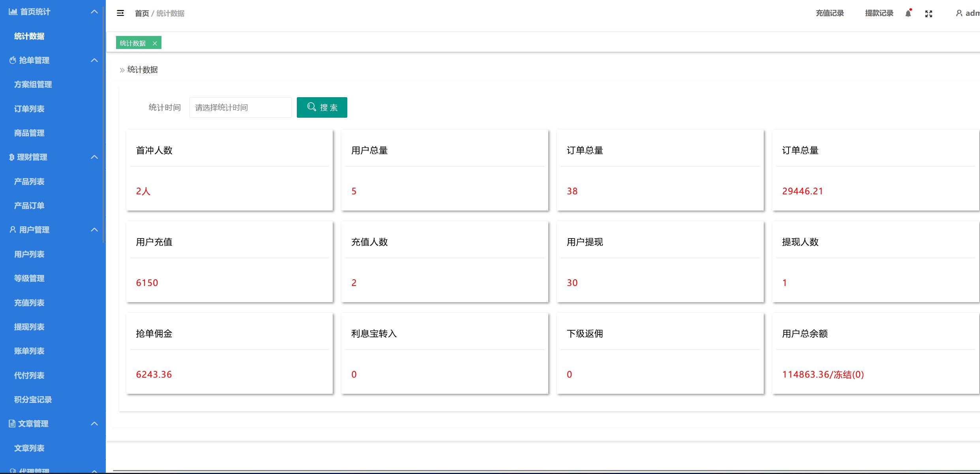Toggle fullscreen mode icon
Viewport: 980px width, 474px height.
coord(929,14)
